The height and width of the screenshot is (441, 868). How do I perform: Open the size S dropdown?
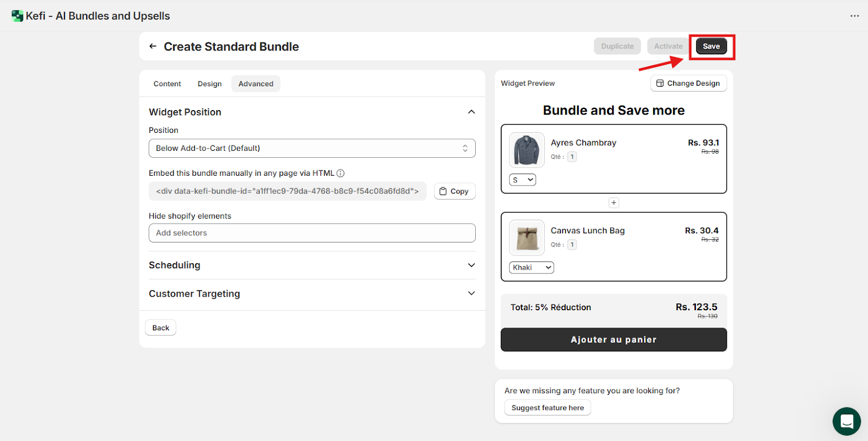coord(522,180)
